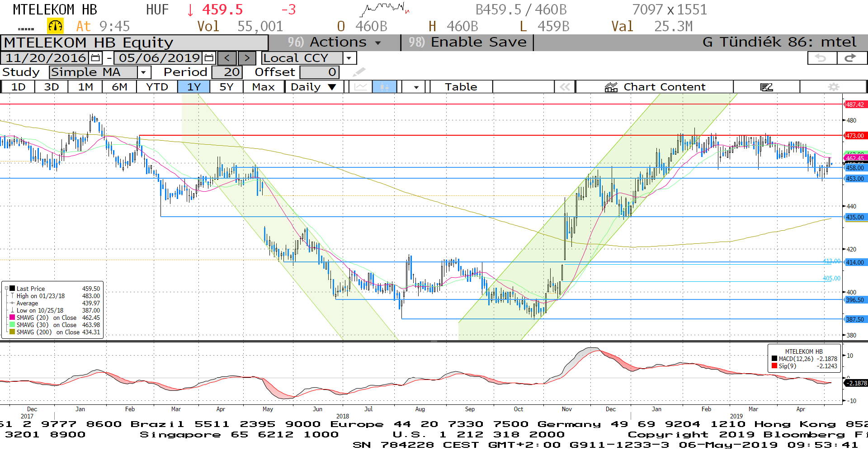This screenshot has width=868, height=470.
Task: Click the High on 01/23/18 legend row
Action: [x=55, y=296]
